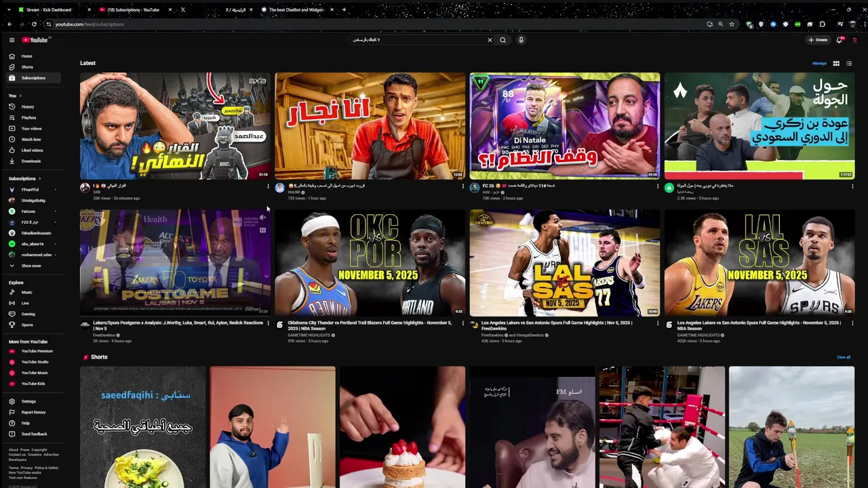Image resolution: width=868 pixels, height=488 pixels.
Task: Open Report history
Action: click(34, 412)
